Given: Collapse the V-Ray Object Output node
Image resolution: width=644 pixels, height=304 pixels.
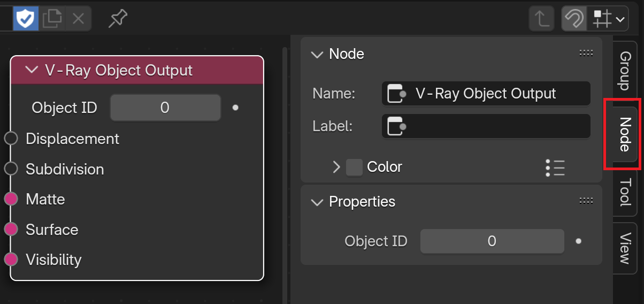Looking at the screenshot, I should 32,70.
